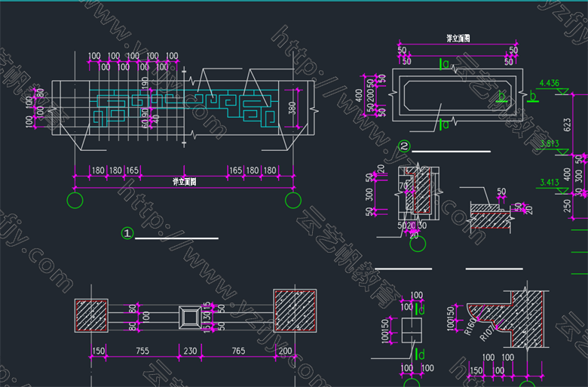
Task: Pick the smaller hatched left column in the plan
Action: pyautogui.click(x=91, y=315)
